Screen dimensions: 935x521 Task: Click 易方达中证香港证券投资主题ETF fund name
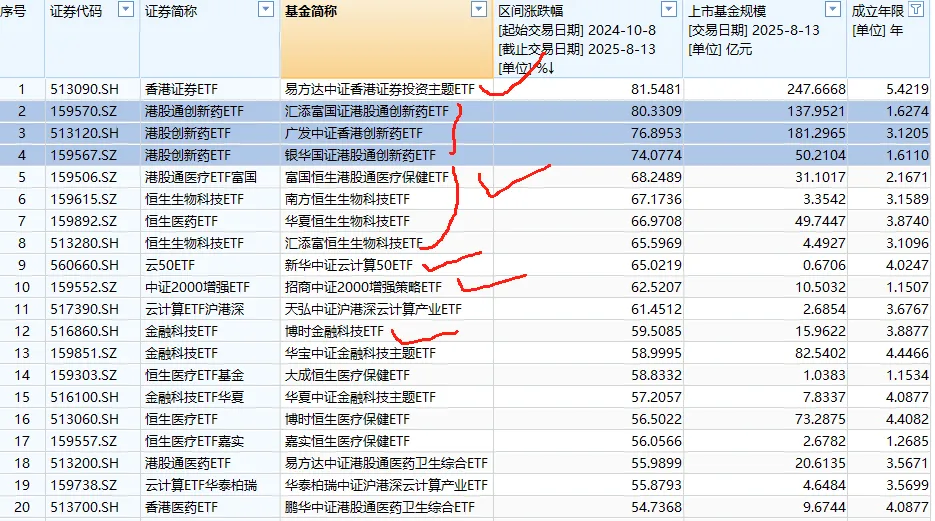(x=380, y=89)
